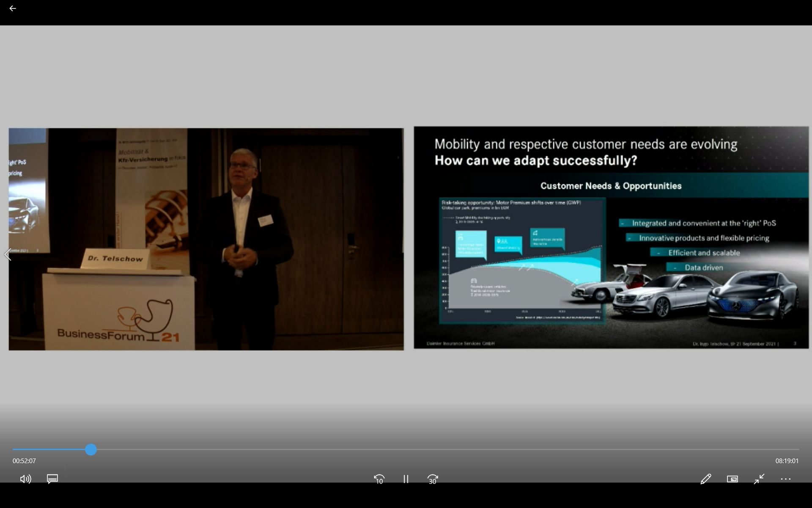The height and width of the screenshot is (508, 812).
Task: Pause the video playback
Action: click(406, 479)
